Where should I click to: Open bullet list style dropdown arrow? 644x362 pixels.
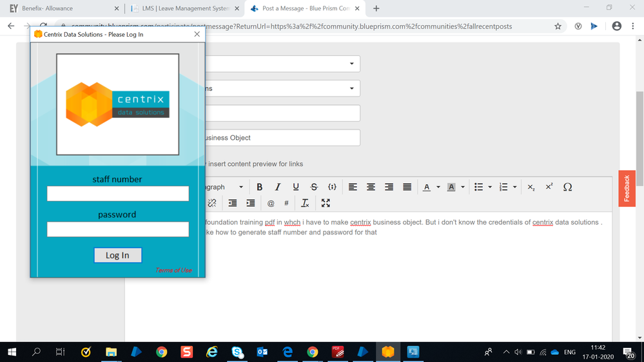(x=489, y=187)
